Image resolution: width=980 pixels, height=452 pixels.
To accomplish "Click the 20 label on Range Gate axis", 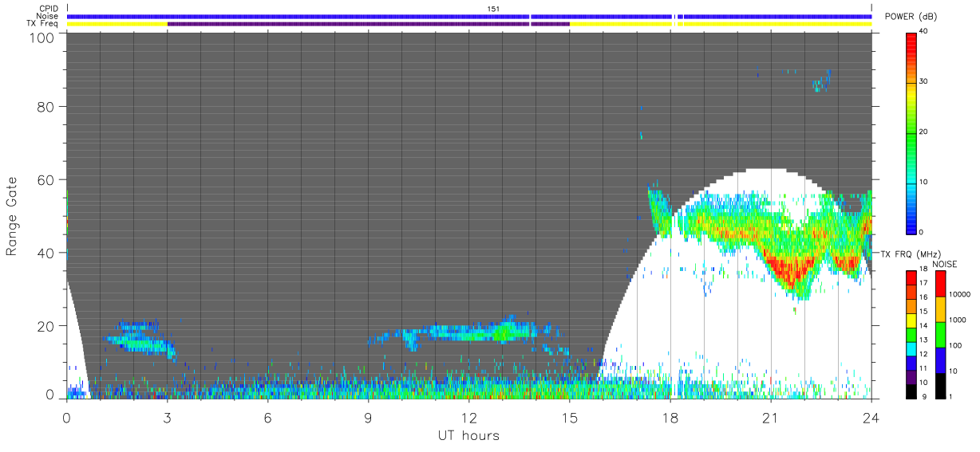I will pyautogui.click(x=46, y=326).
